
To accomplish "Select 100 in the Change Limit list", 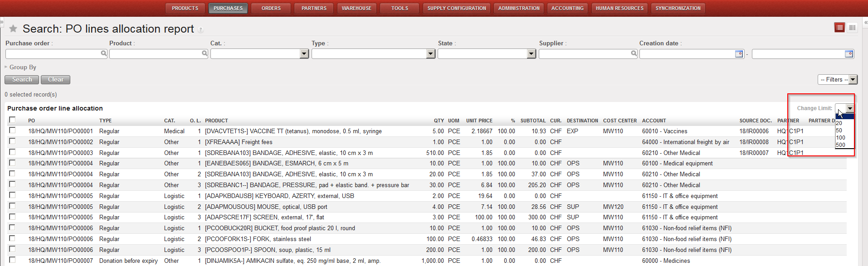I will point(841,138).
